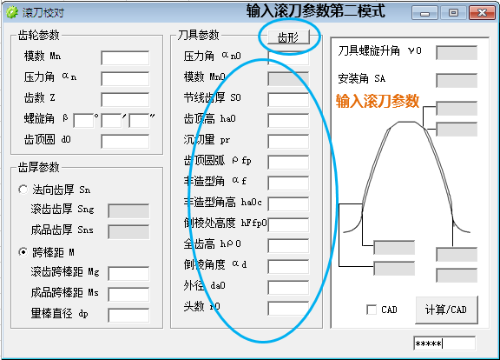Click the 模数 Mn input field

pyautogui.click(x=125, y=58)
